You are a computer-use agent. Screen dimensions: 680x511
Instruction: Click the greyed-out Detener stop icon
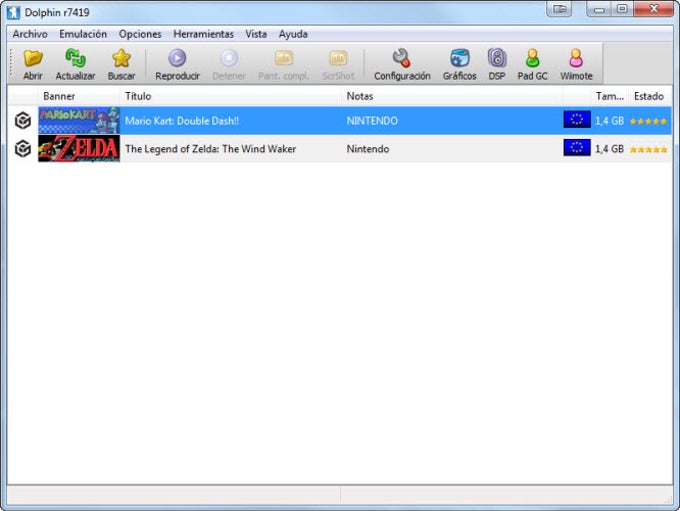click(x=229, y=58)
